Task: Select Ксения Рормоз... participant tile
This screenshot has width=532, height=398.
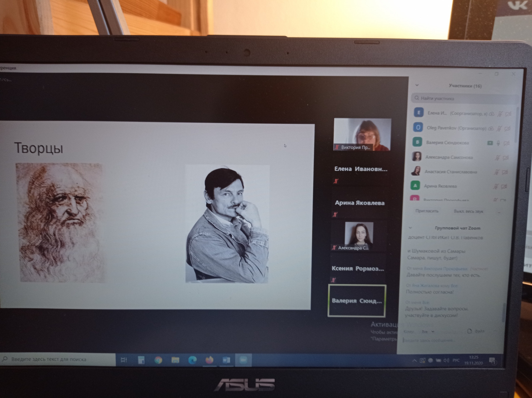Action: (x=358, y=269)
